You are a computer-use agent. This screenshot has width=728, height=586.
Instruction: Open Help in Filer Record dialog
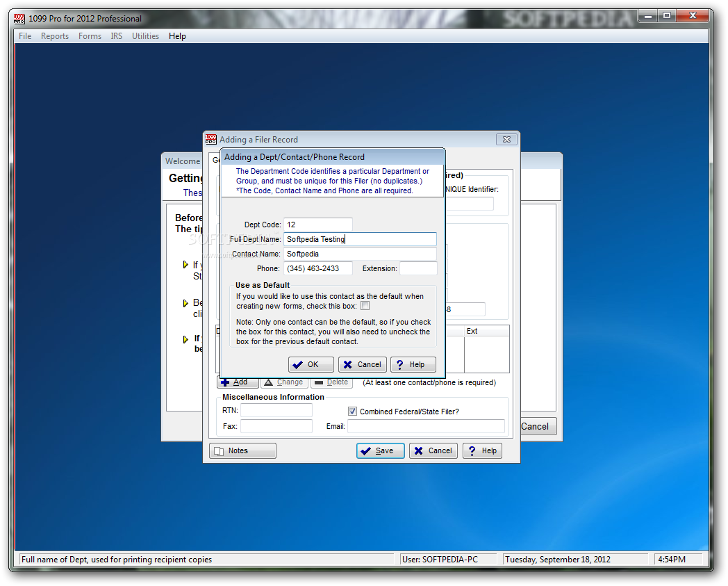(x=482, y=450)
